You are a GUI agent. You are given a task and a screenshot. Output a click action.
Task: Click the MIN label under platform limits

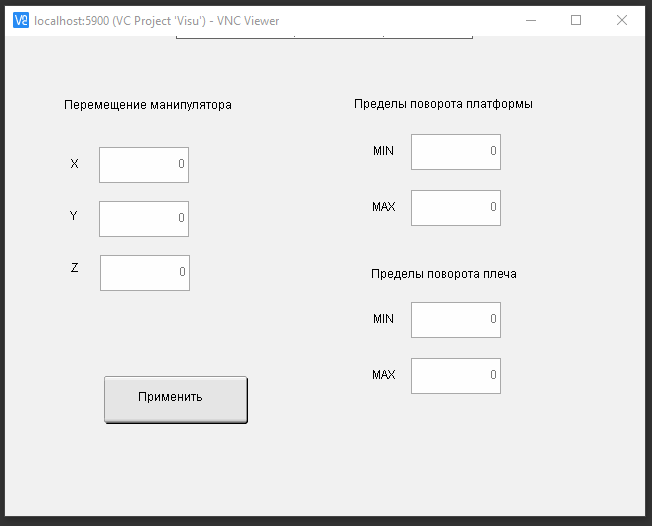click(x=383, y=151)
